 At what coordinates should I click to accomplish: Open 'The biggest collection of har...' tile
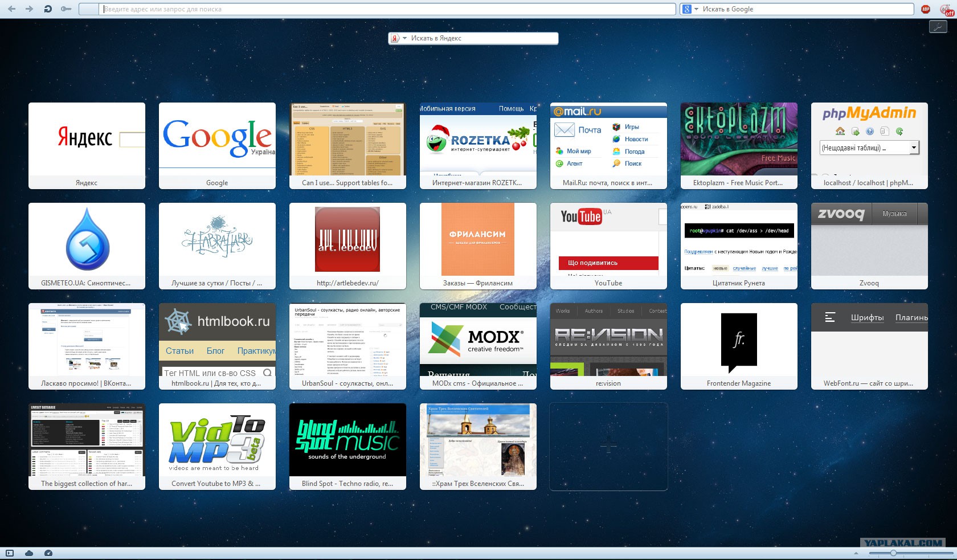coord(87,447)
